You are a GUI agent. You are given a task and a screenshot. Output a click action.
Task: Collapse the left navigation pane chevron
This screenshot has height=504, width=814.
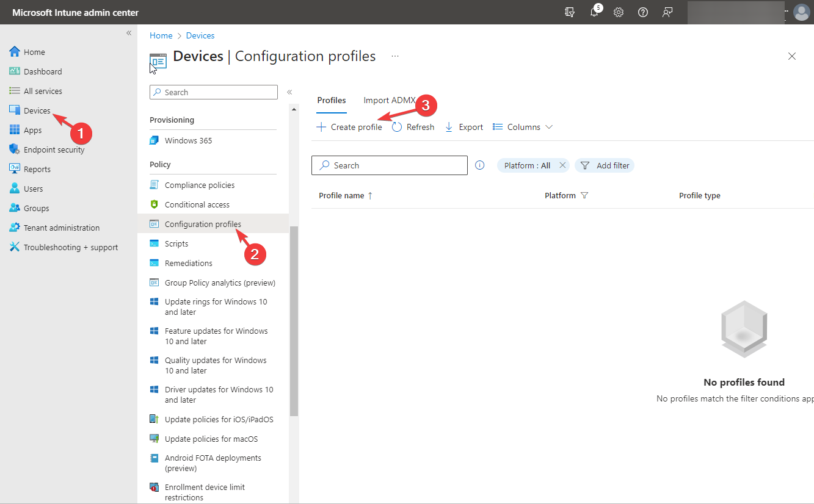click(x=129, y=33)
